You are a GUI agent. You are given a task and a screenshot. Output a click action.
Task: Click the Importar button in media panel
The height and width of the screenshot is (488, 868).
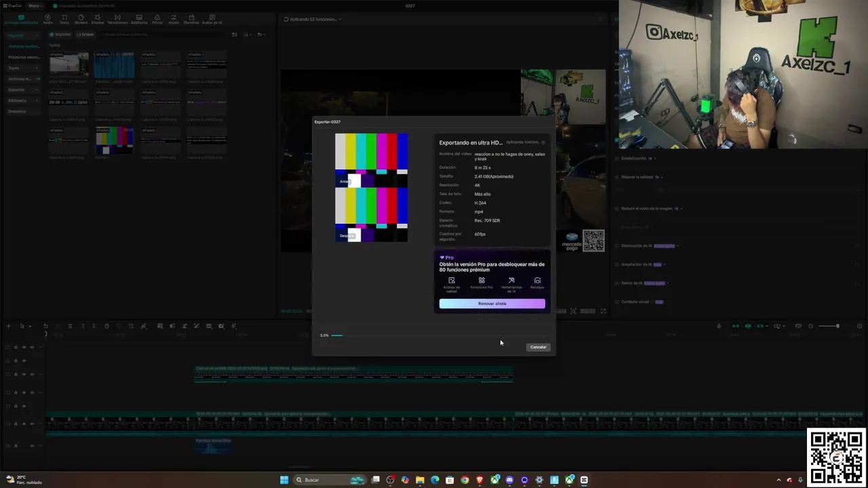point(61,34)
